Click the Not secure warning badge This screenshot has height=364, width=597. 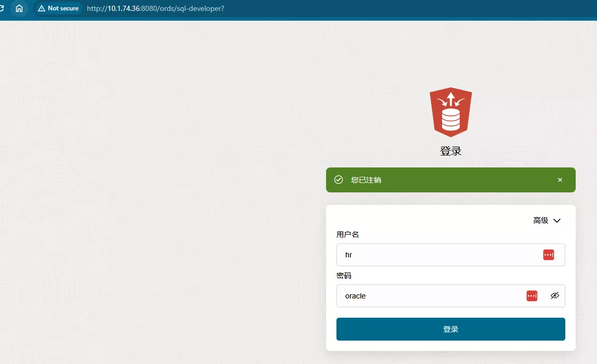click(58, 8)
